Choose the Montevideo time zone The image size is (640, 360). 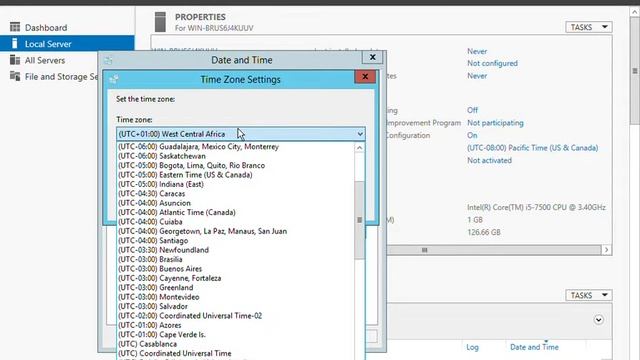pos(159,297)
